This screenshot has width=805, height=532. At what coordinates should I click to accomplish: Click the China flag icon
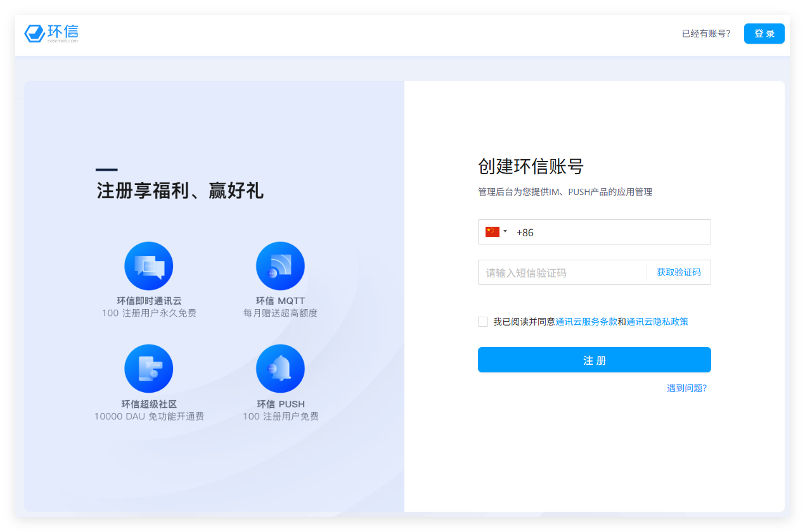(x=493, y=232)
